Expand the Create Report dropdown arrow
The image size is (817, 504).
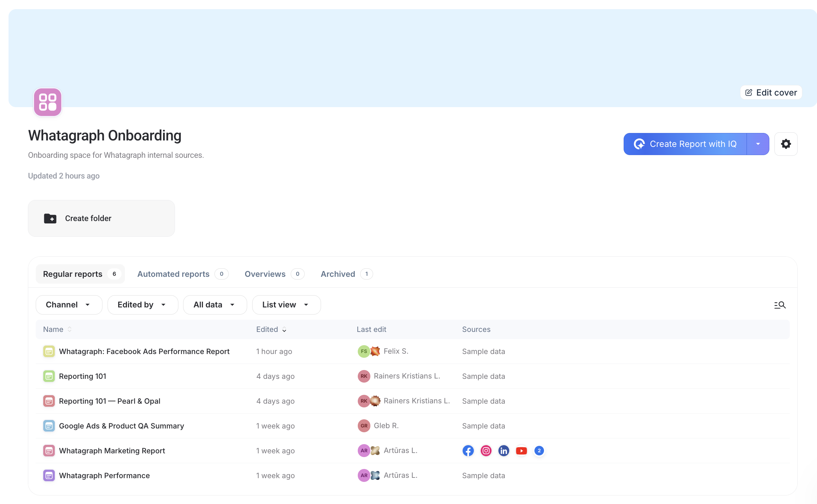pyautogui.click(x=758, y=144)
